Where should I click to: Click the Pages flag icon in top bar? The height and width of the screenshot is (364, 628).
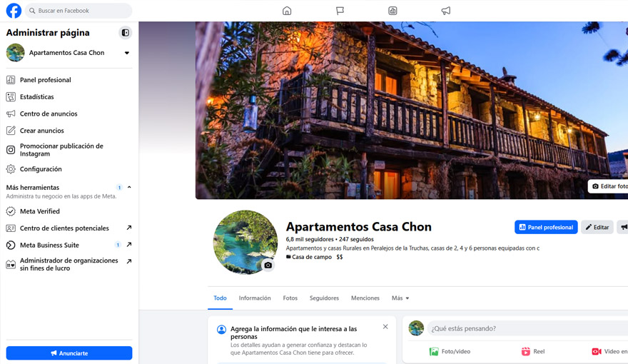(x=340, y=11)
